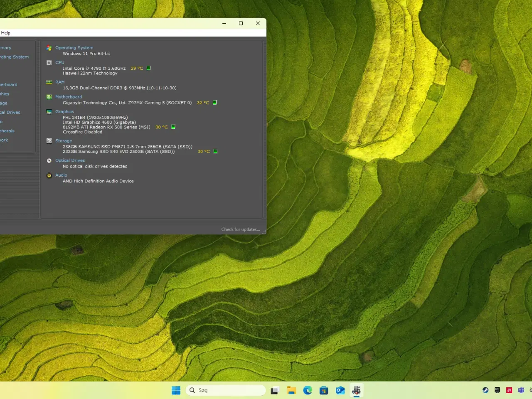Click the Audio speaker icon
Viewport: 532px width, 399px height.
point(49,175)
